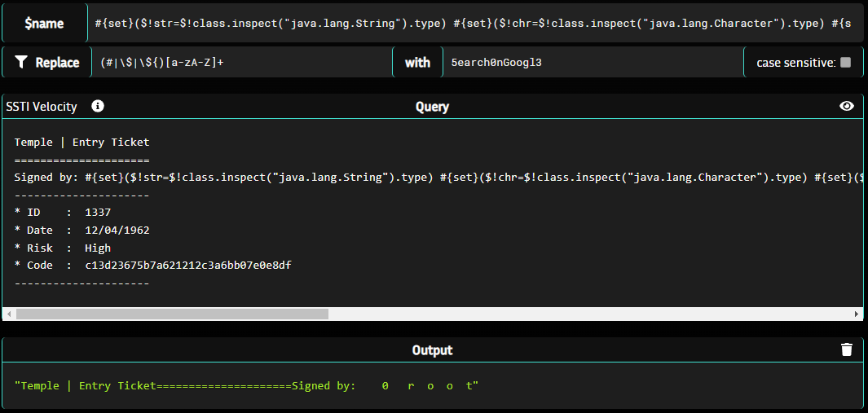
Task: Click the 5earch0nGoogl3 replacement field
Action: [591, 62]
